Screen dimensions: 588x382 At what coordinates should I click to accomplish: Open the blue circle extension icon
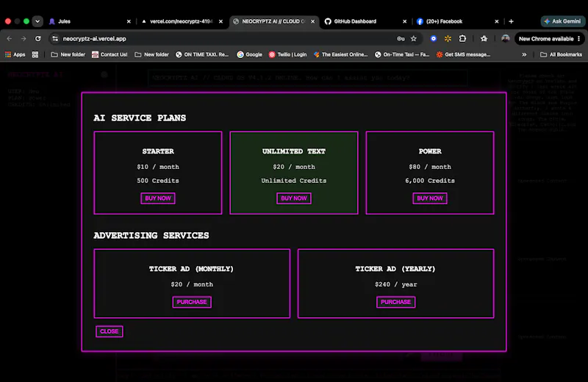434,39
